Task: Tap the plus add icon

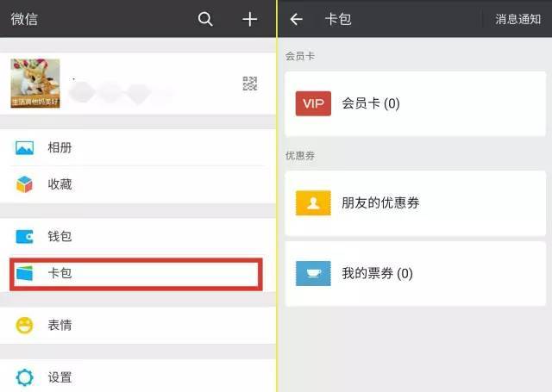Action: click(249, 19)
